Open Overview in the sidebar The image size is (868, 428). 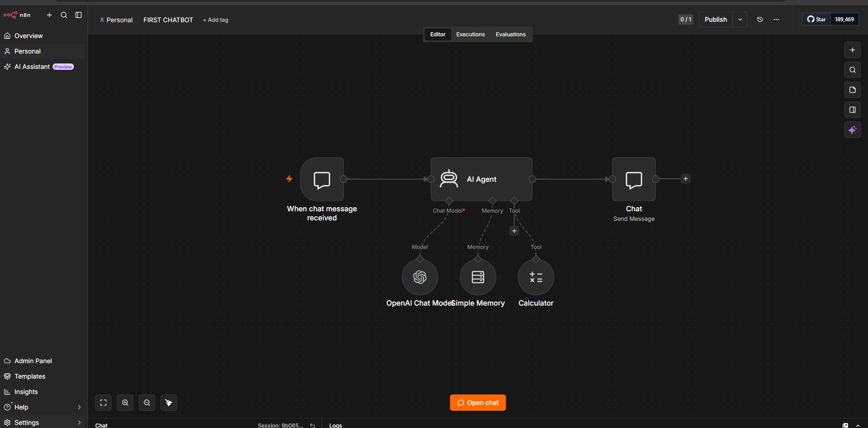click(43, 36)
